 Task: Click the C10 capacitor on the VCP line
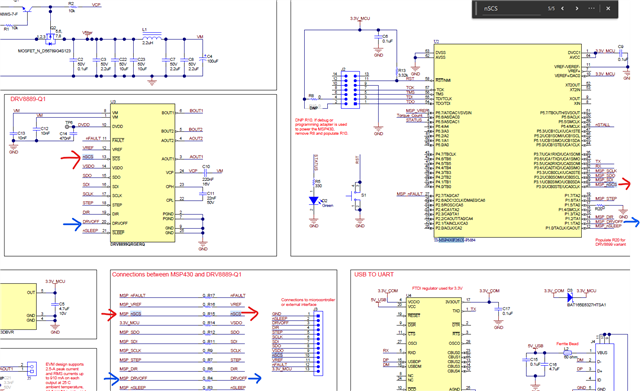coord(206,172)
